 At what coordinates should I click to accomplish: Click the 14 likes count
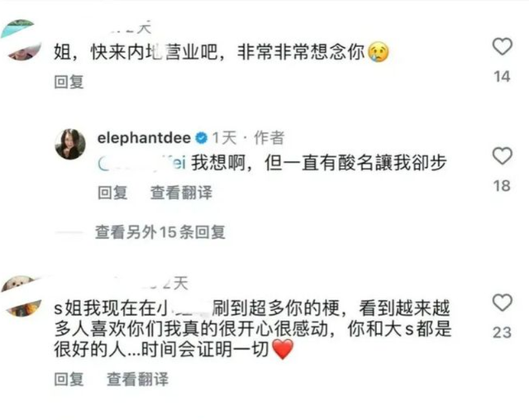tap(502, 77)
